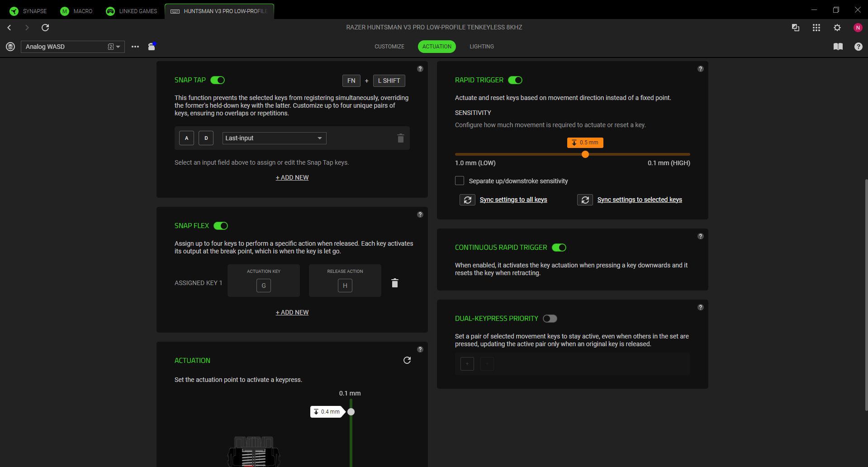The width and height of the screenshot is (868, 467).
Task: Expand the Last-input mode dropdown
Action: point(274,138)
